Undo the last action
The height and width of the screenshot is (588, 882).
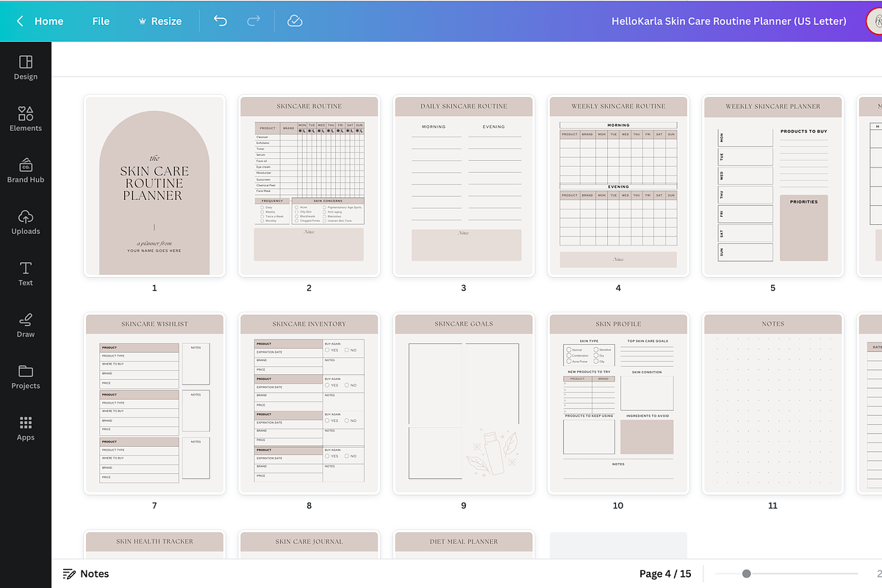point(220,21)
